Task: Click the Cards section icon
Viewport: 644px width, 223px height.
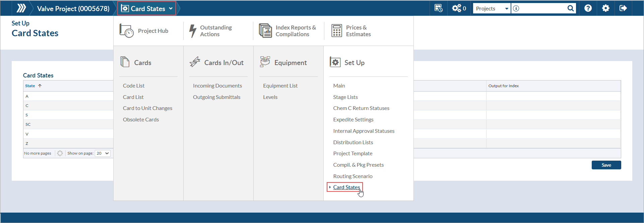Action: (x=125, y=62)
